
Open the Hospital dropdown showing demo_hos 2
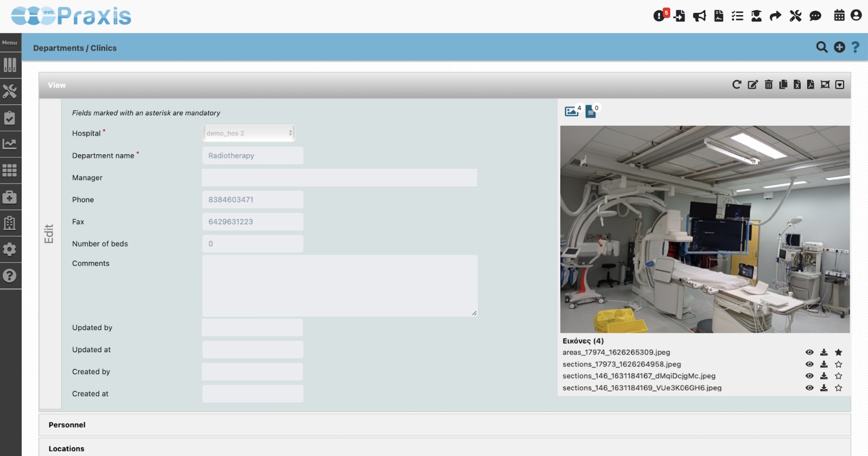tap(249, 133)
